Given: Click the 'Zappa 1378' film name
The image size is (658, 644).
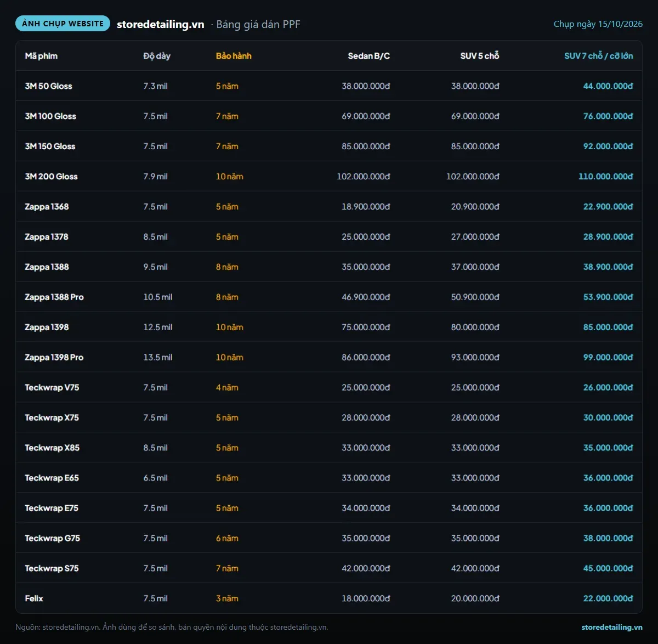Looking at the screenshot, I should pos(47,237).
